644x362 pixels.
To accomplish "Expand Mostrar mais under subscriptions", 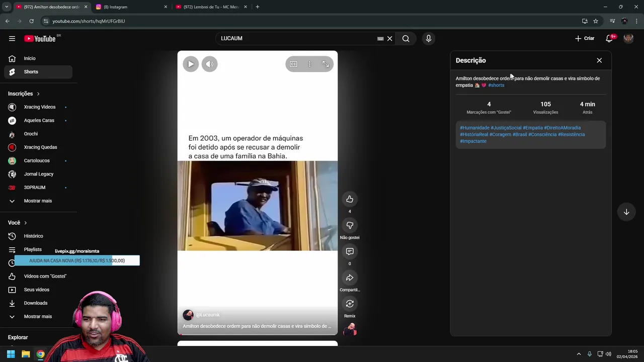I will pos(38,201).
